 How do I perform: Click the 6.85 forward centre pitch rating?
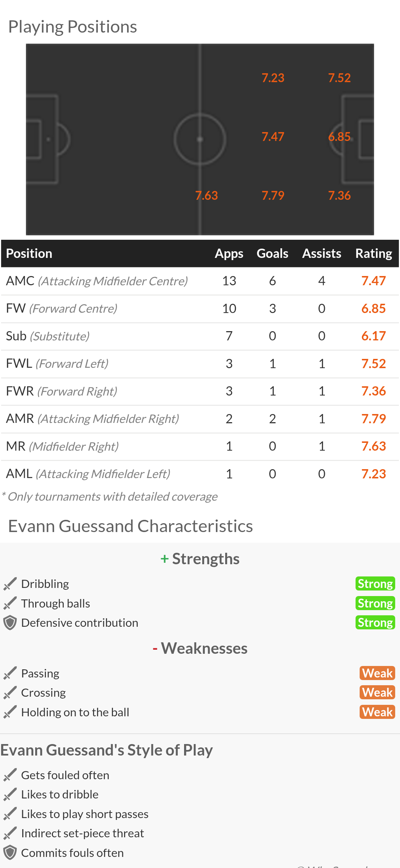[339, 137]
